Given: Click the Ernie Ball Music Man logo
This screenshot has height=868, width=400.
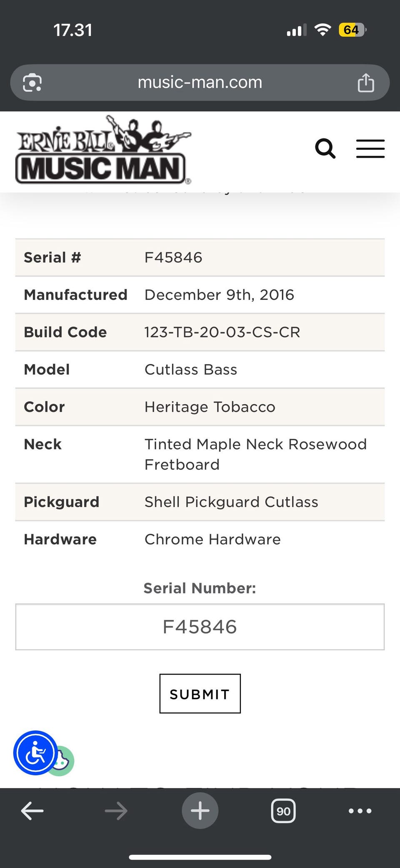Looking at the screenshot, I should [103, 151].
